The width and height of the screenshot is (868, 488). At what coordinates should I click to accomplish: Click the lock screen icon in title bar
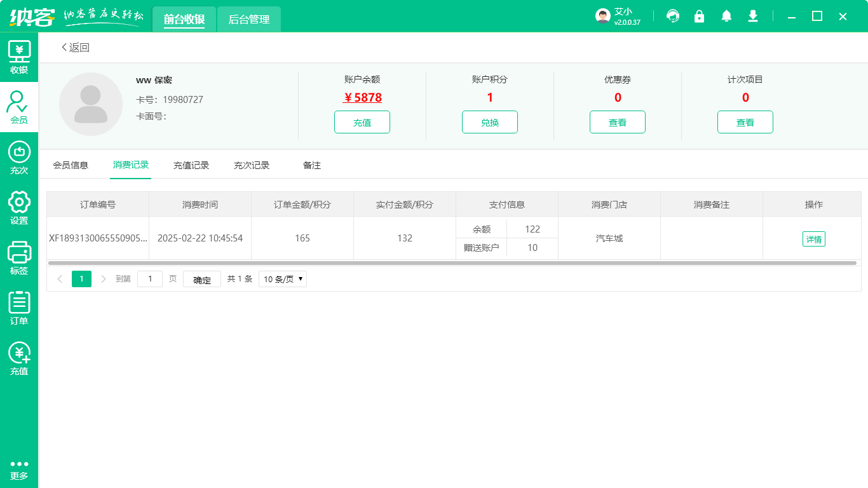(700, 16)
